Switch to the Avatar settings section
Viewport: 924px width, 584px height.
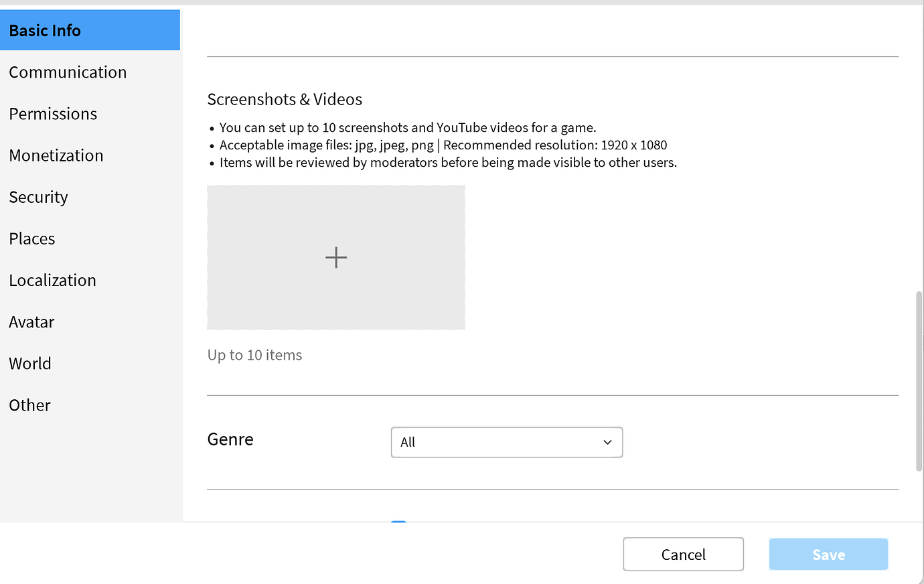pos(31,321)
